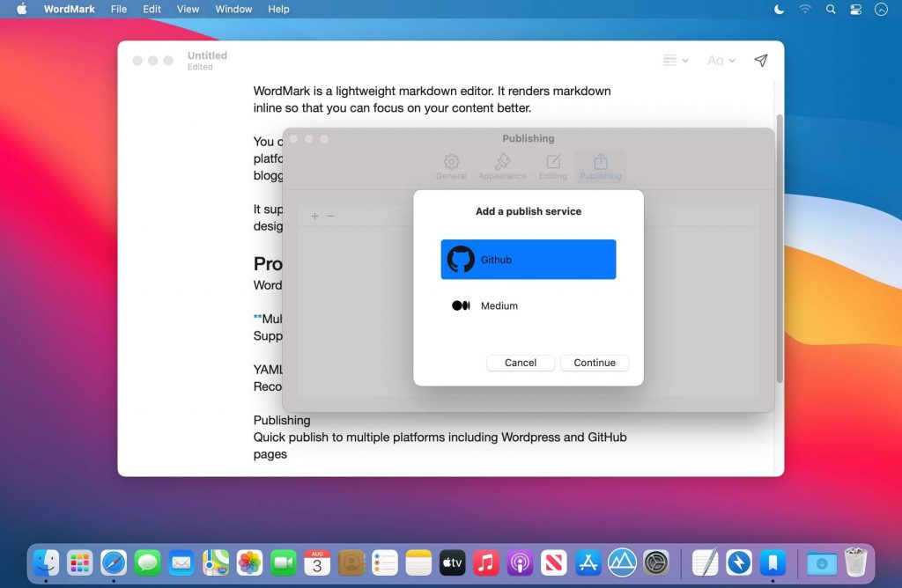Click the paper plane publish icon
This screenshot has height=588, width=902.
(761, 61)
